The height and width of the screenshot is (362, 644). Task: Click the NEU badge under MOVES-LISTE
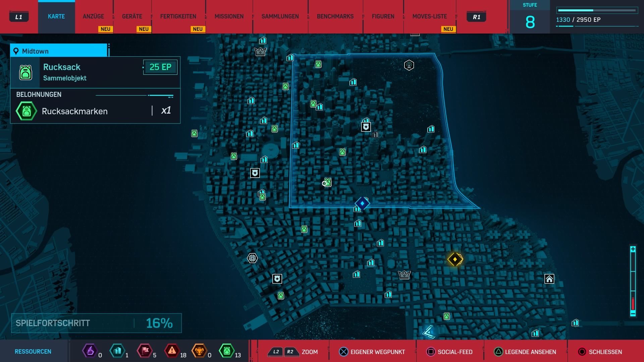448,29
